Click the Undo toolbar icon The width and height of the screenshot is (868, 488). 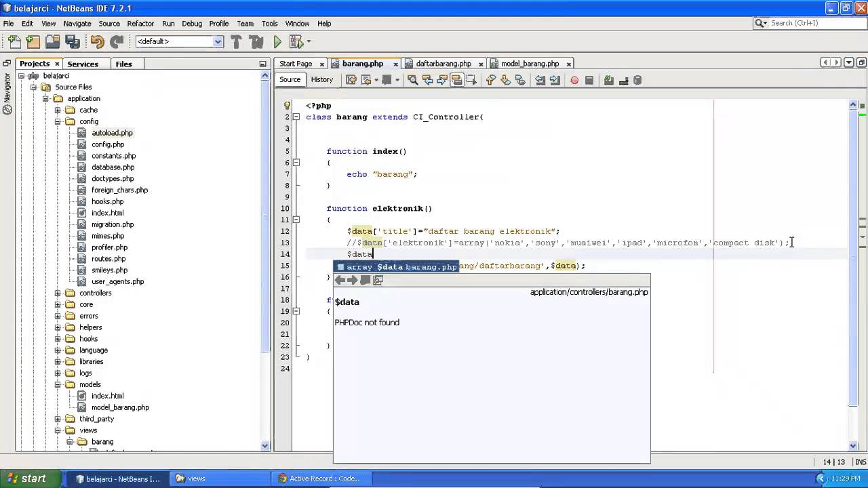click(x=98, y=42)
